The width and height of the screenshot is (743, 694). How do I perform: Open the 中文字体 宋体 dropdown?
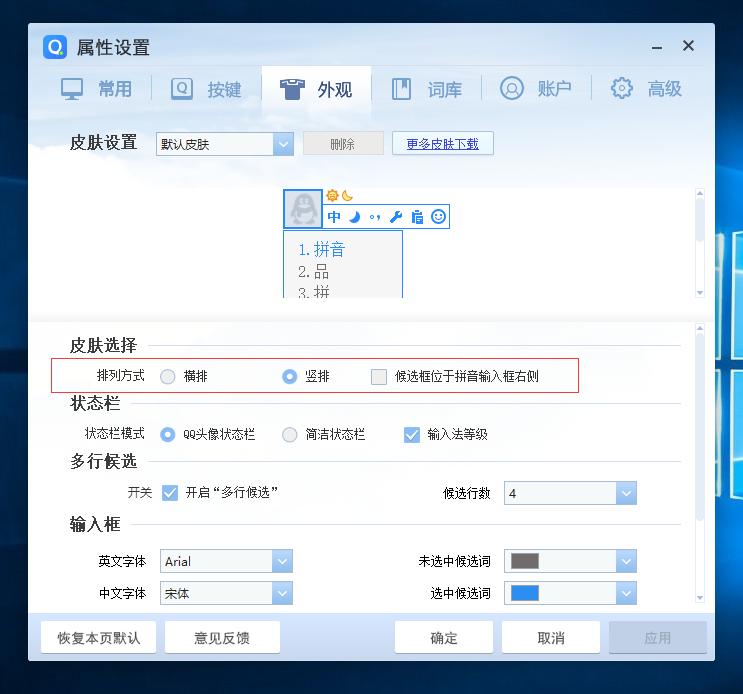[227, 593]
